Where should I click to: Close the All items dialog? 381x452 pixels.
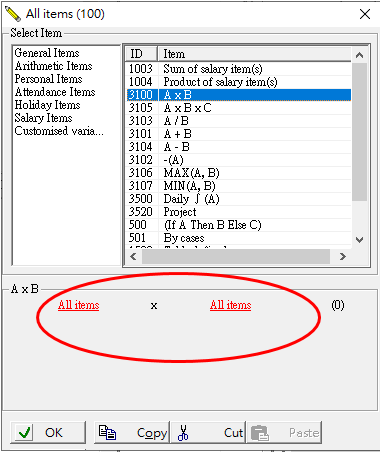pyautogui.click(x=365, y=14)
